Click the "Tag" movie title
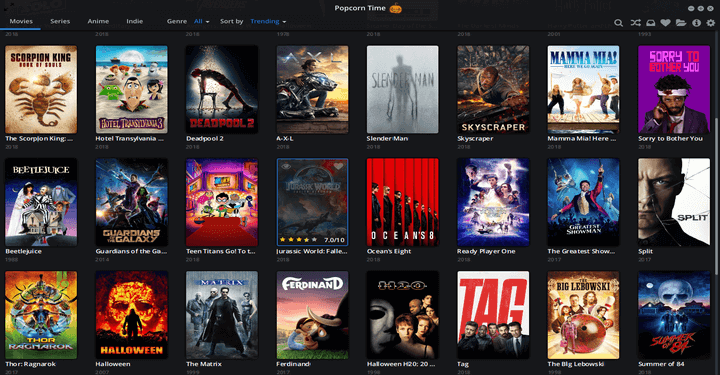The width and height of the screenshot is (720, 375). click(463, 364)
